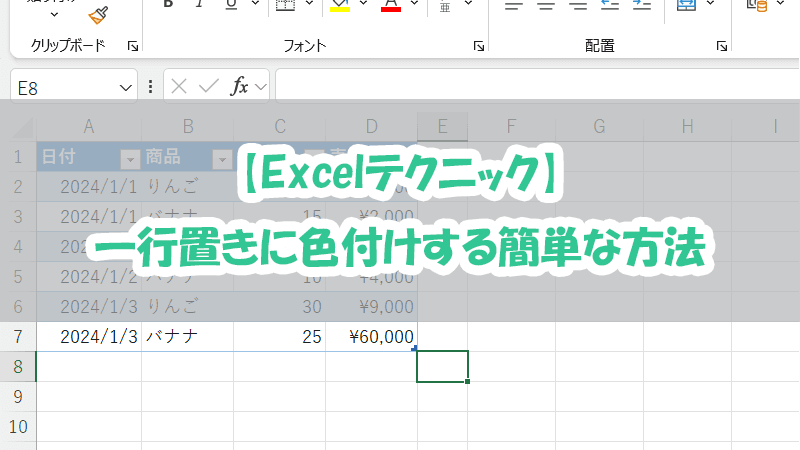Open the Name Box dropdown showing E8
The height and width of the screenshot is (450, 800).
(126, 88)
